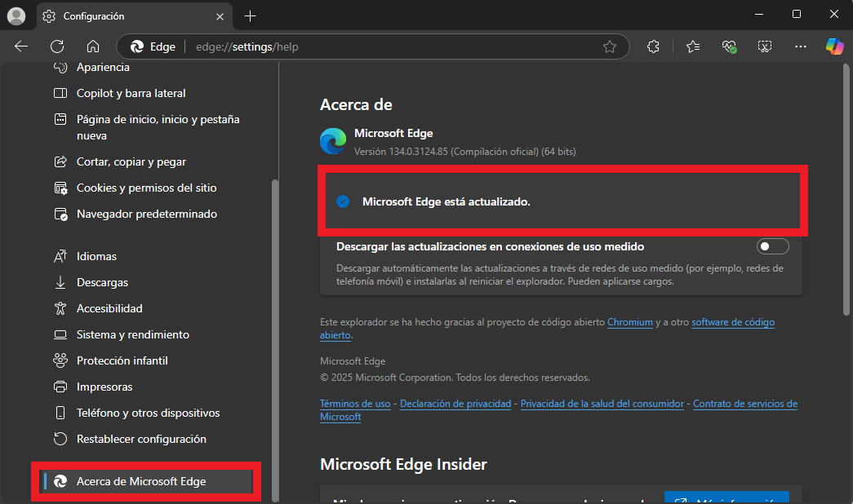Image resolution: width=853 pixels, height=504 pixels.
Task: Open the Términos de uso link
Action: click(355, 404)
